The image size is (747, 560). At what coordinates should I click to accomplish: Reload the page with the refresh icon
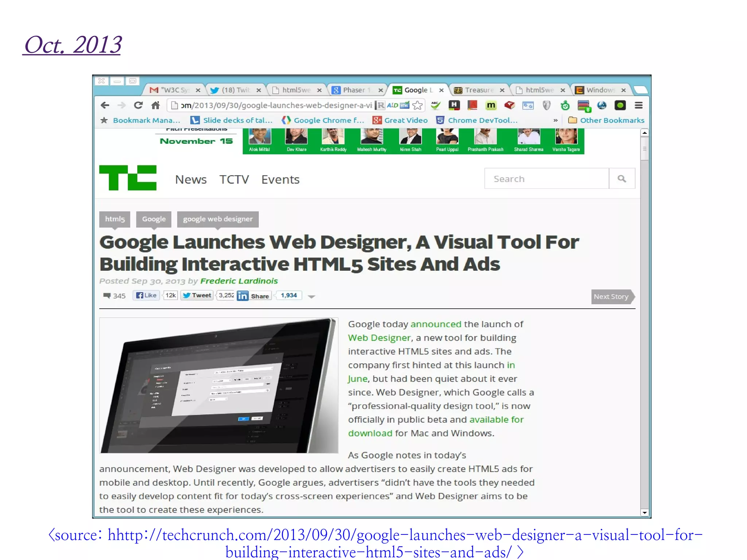[138, 105]
